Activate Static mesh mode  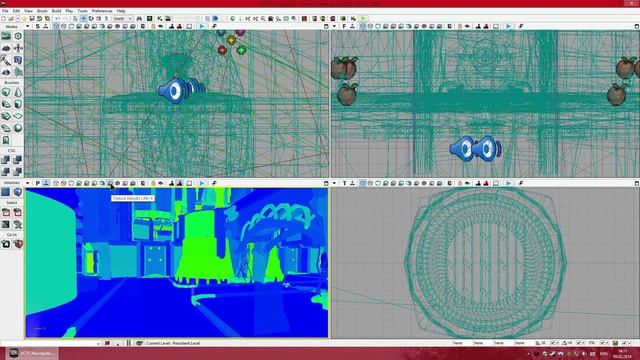point(18,60)
